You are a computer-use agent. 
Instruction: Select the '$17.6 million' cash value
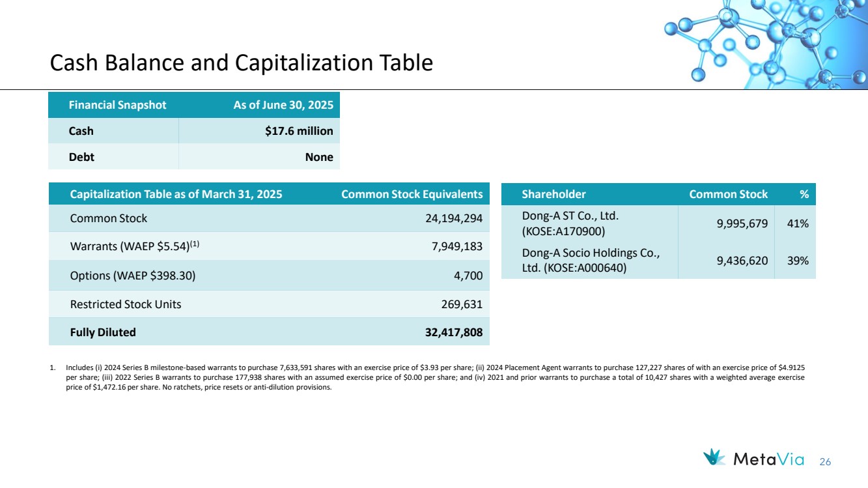(299, 131)
